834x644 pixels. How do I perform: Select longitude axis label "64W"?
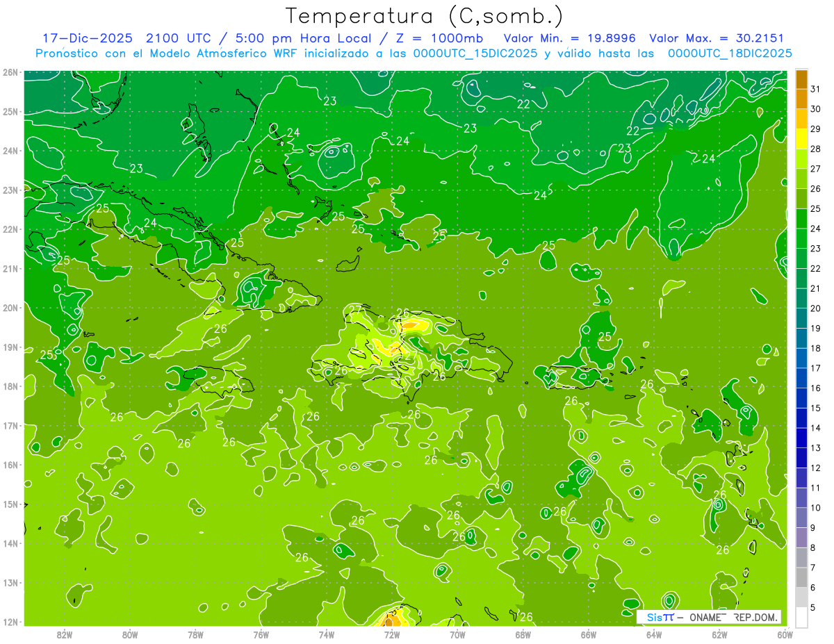coord(654,634)
